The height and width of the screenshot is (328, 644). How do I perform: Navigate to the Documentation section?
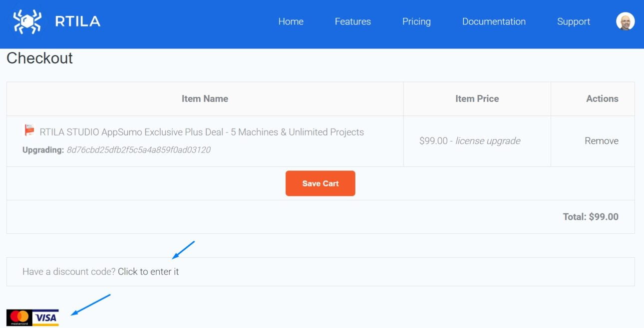494,21
